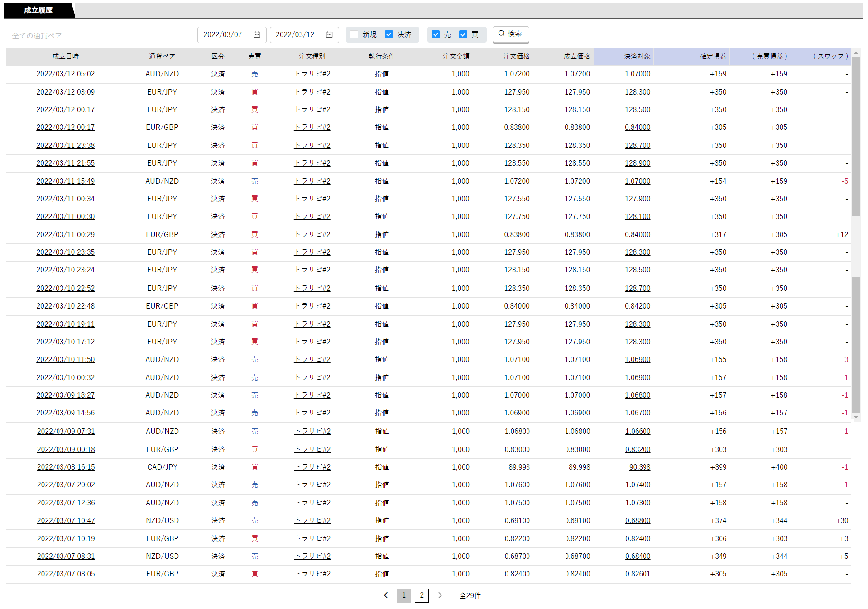Viewport: 868px width, 609px height.
Task: Click the +12 swap value
Action: coord(842,235)
